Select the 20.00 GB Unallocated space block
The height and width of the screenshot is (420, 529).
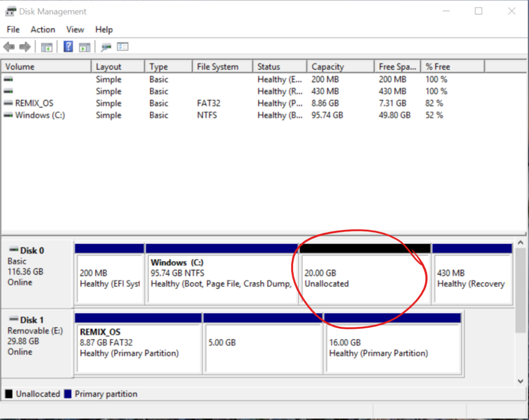(365, 274)
